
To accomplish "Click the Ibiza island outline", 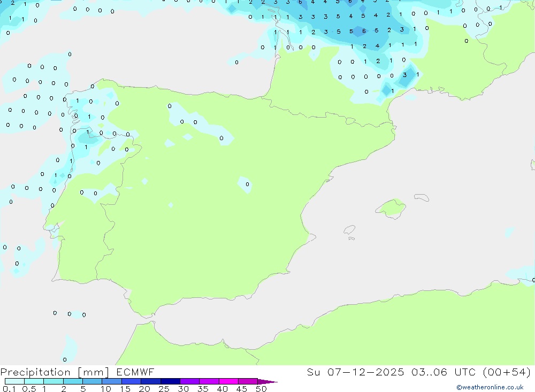I will [349, 229].
